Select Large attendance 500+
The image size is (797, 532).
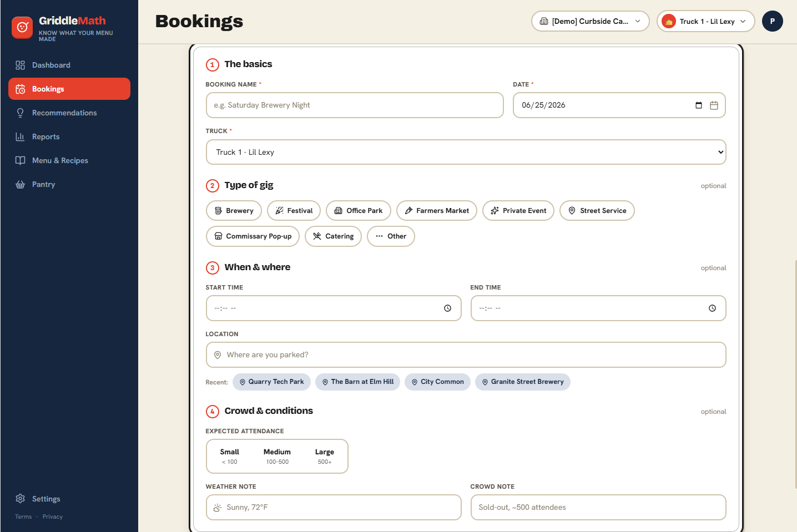click(x=325, y=457)
